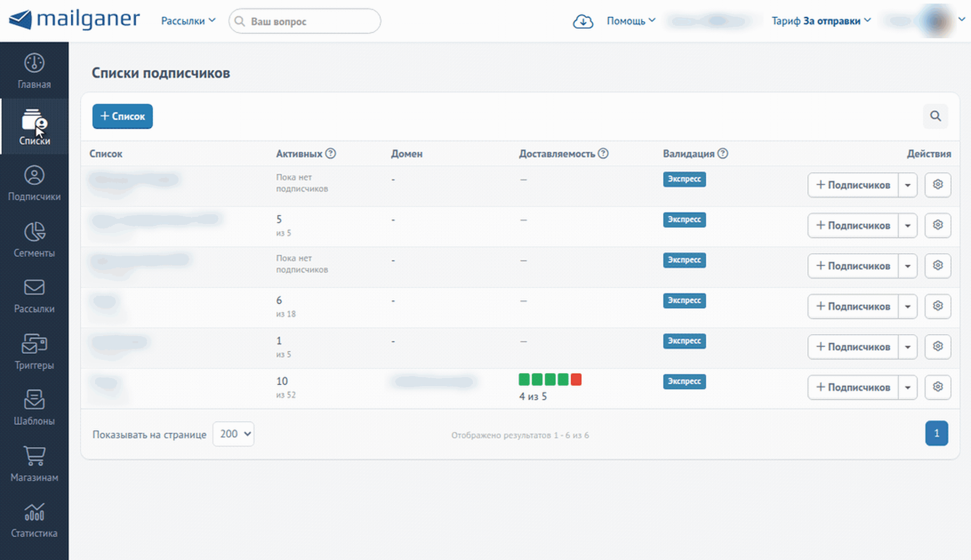
Task: Click Экспресс badge in first row
Action: tap(684, 179)
